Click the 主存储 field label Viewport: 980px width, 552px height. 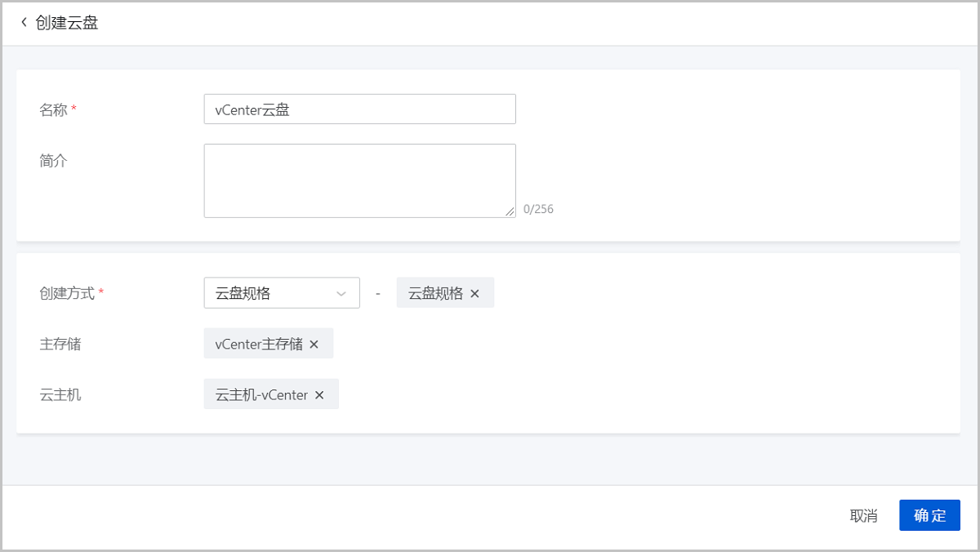(60, 344)
